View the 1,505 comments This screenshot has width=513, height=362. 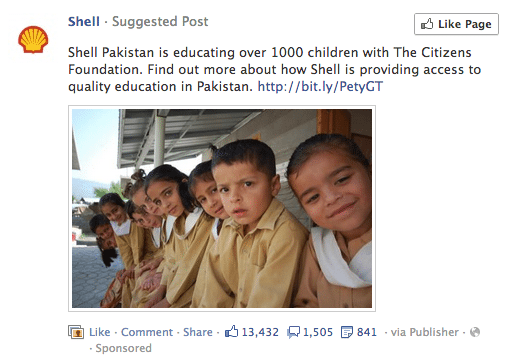(x=318, y=332)
